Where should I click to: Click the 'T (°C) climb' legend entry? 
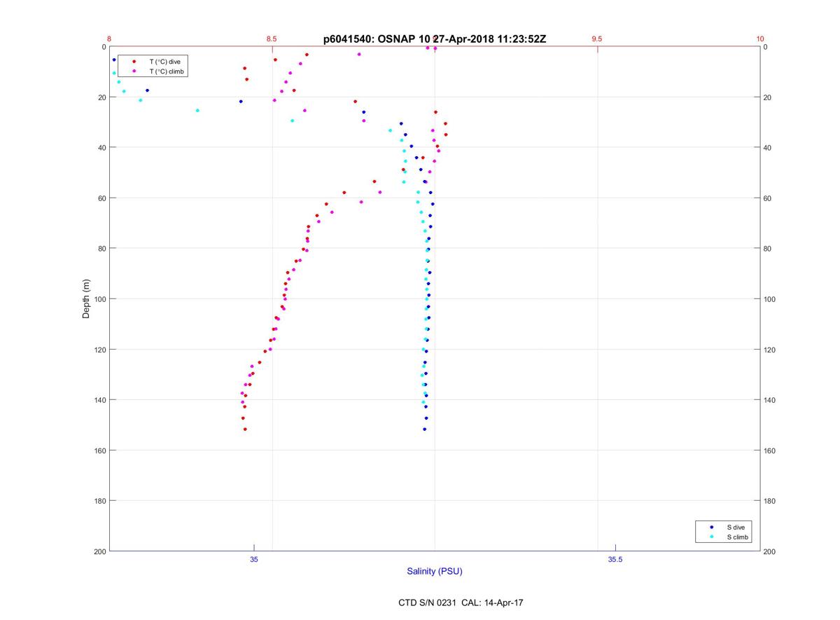click(x=167, y=71)
